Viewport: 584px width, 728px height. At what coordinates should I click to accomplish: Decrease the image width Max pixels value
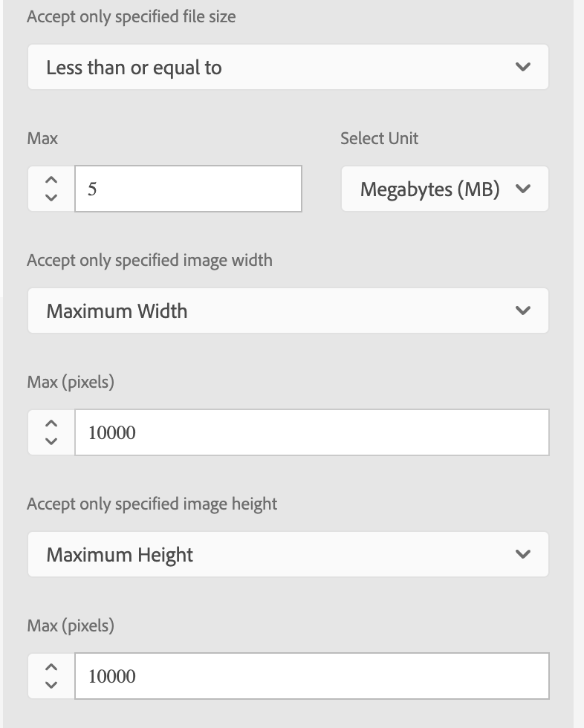click(x=51, y=441)
